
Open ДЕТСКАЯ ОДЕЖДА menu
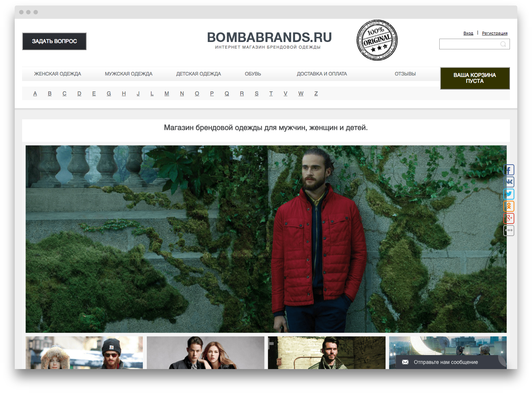pyautogui.click(x=198, y=74)
